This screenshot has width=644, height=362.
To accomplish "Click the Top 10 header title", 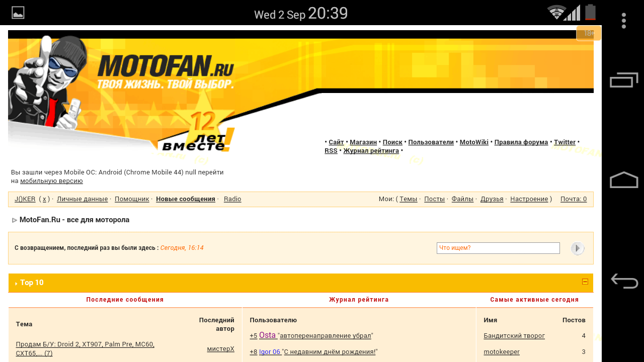I will [32, 283].
